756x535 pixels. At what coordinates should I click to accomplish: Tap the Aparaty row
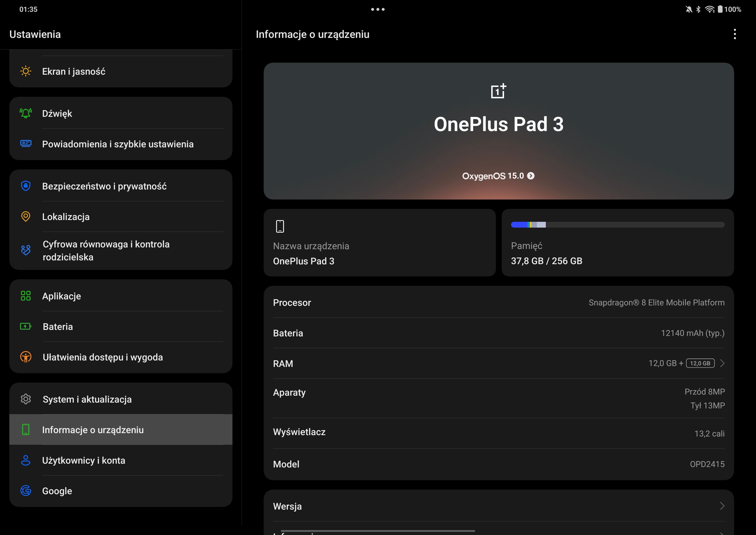[499, 398]
